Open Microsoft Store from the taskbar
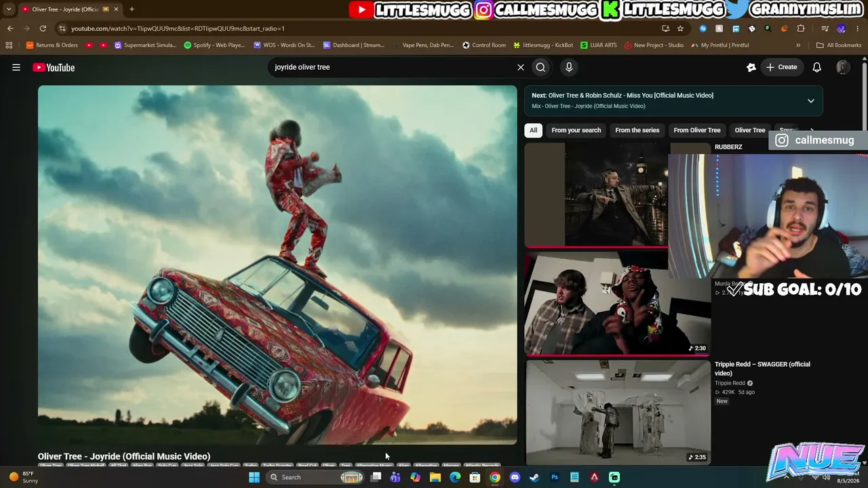The width and height of the screenshot is (868, 488). tap(475, 477)
